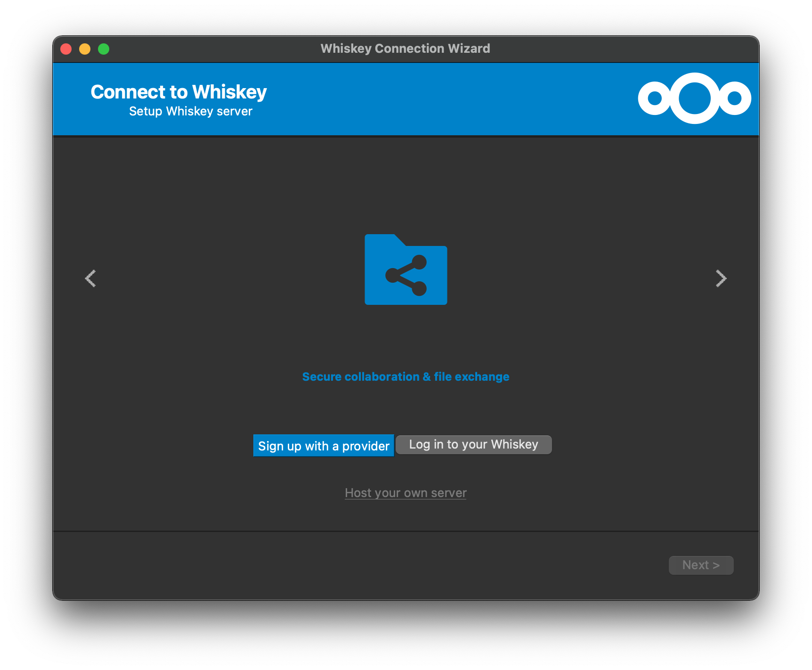Click the red close button
812x670 pixels.
(66, 49)
